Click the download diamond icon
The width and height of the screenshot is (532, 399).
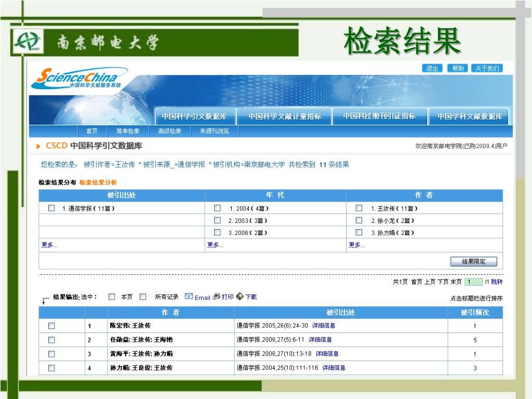pyautogui.click(x=240, y=297)
